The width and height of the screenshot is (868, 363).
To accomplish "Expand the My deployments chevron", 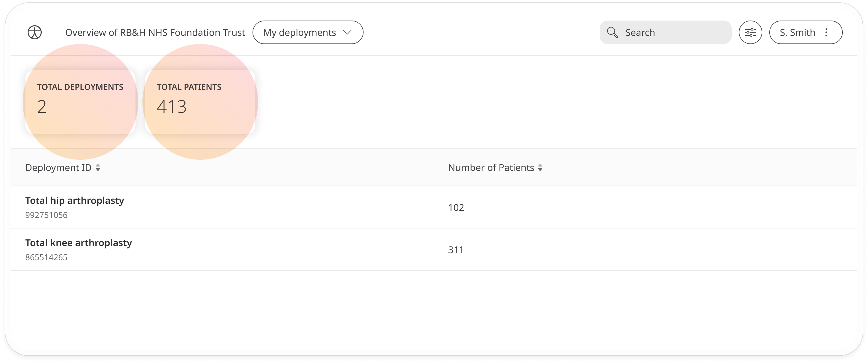I will 347,32.
